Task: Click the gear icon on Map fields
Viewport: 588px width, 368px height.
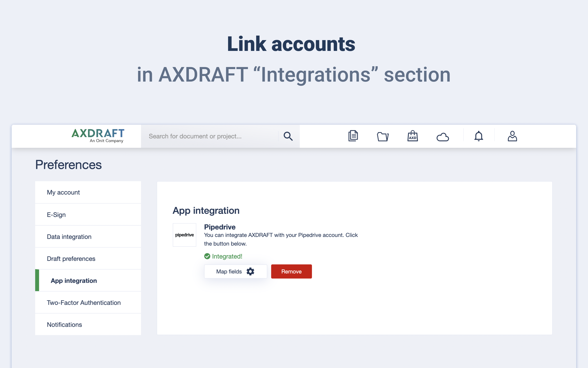Action: tap(250, 271)
